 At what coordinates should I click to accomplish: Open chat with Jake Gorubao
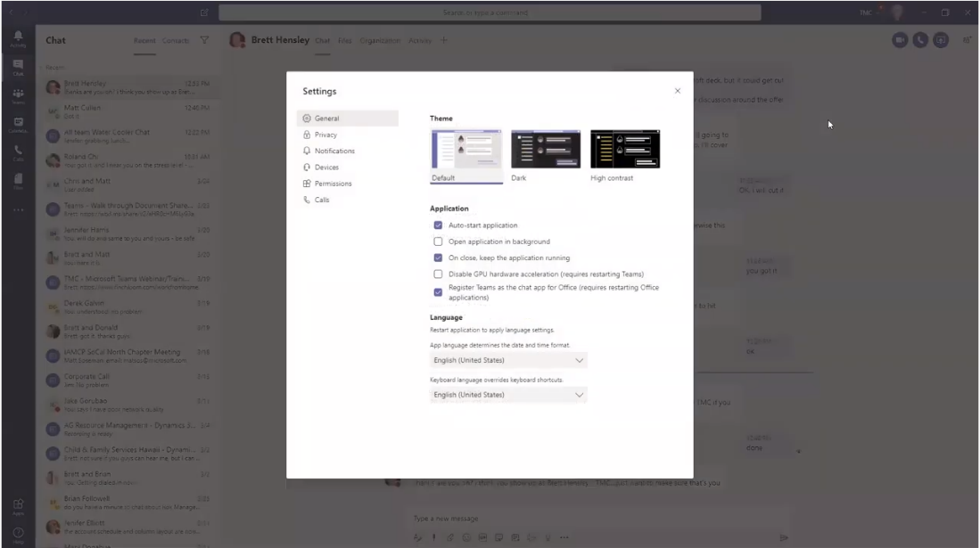coord(130,405)
